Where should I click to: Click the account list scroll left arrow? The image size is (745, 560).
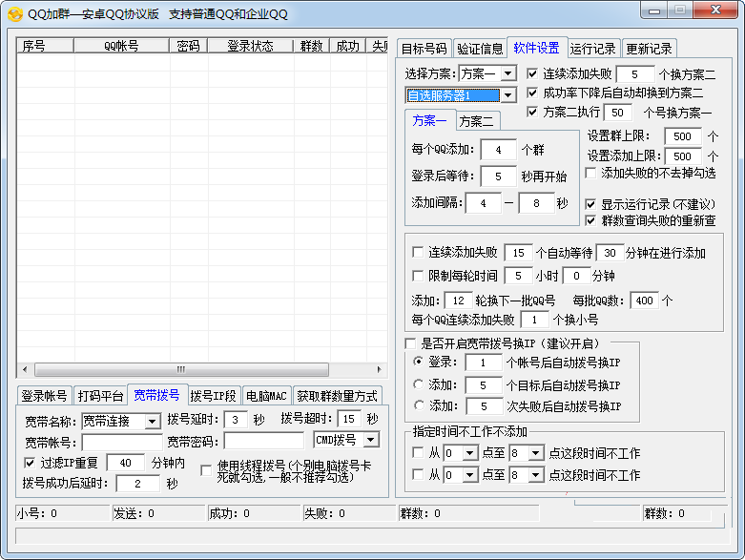point(25,369)
